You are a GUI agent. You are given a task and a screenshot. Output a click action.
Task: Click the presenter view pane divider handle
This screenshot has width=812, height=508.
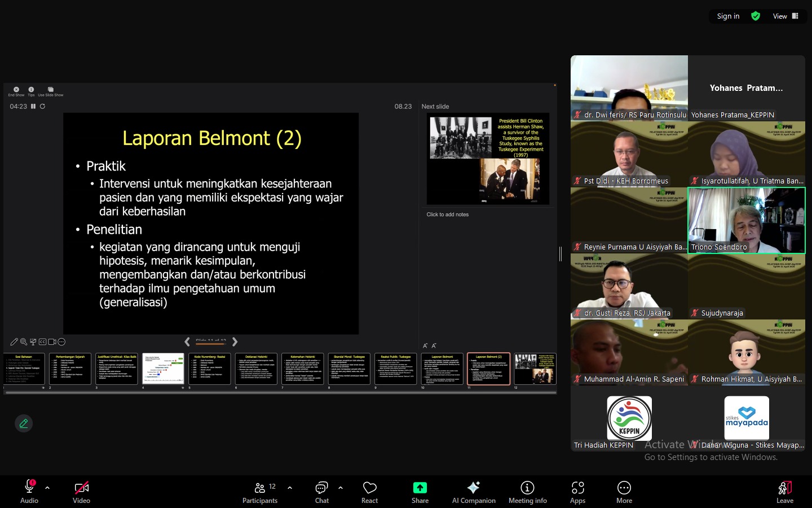click(x=561, y=254)
